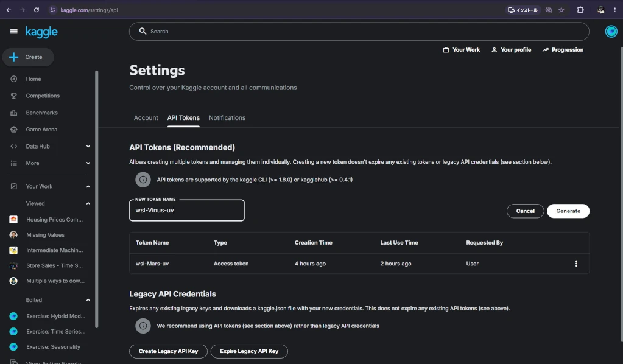Collapse the Viewed list chevron

click(x=88, y=204)
